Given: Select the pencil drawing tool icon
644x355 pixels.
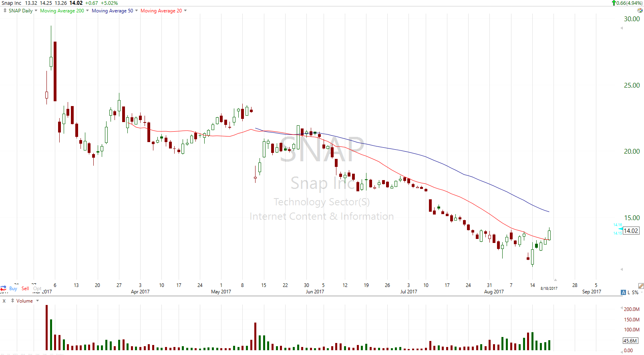Looking at the screenshot, I should 641,286.
